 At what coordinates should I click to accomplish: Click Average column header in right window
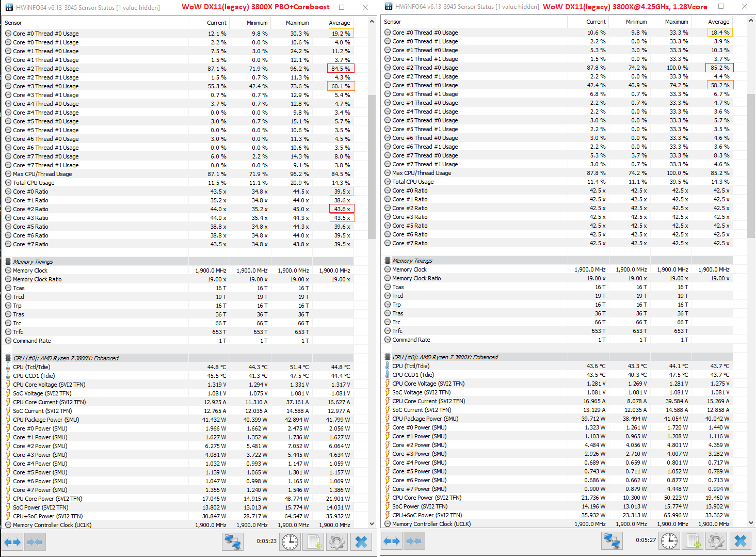(x=712, y=22)
